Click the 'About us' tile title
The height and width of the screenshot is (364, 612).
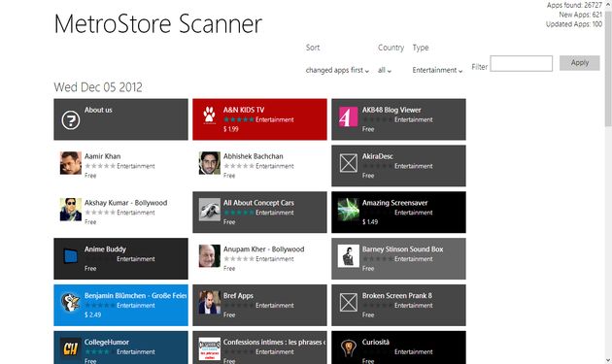pyautogui.click(x=98, y=110)
